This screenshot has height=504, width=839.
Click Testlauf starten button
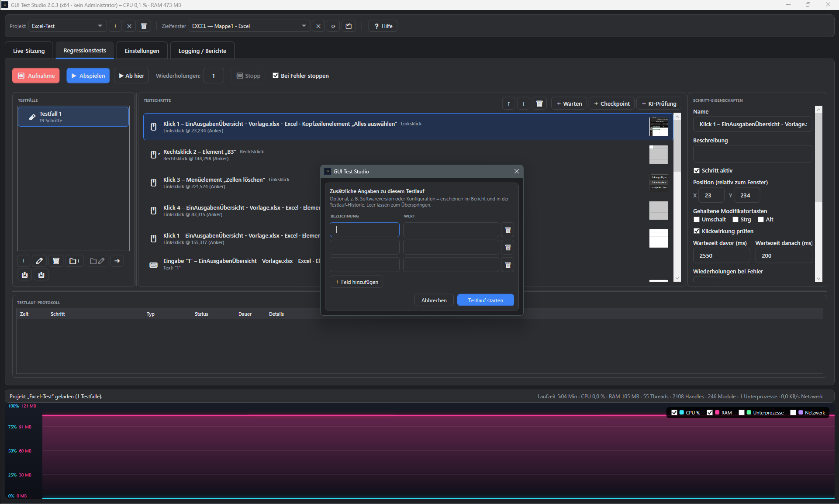click(486, 300)
